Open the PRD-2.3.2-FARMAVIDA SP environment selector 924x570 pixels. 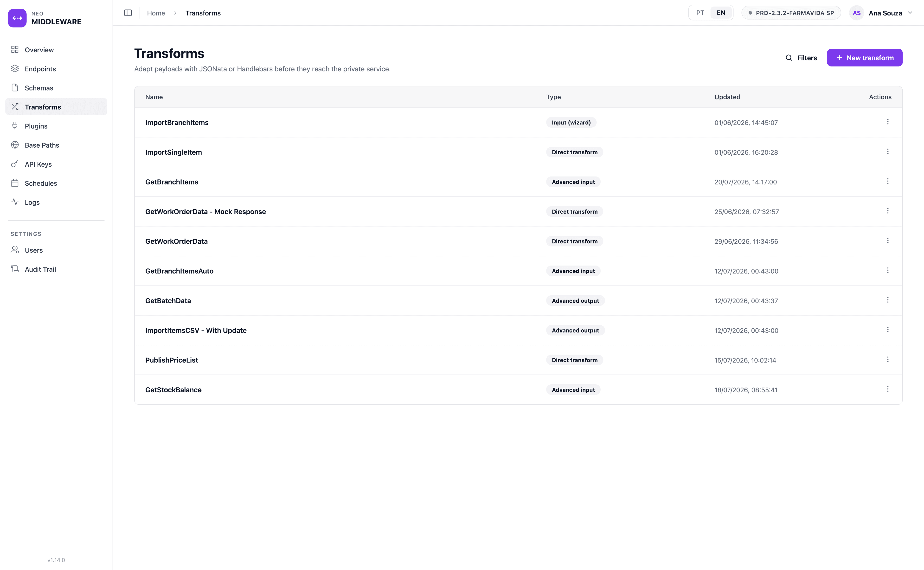click(x=791, y=13)
